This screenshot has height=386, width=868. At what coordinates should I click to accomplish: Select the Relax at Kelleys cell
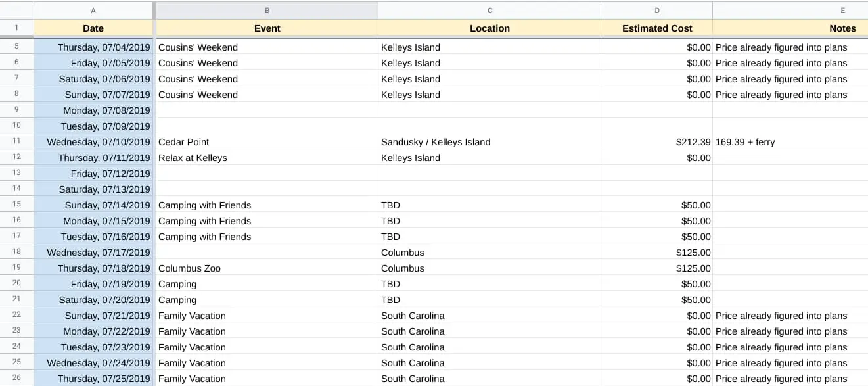coord(267,157)
